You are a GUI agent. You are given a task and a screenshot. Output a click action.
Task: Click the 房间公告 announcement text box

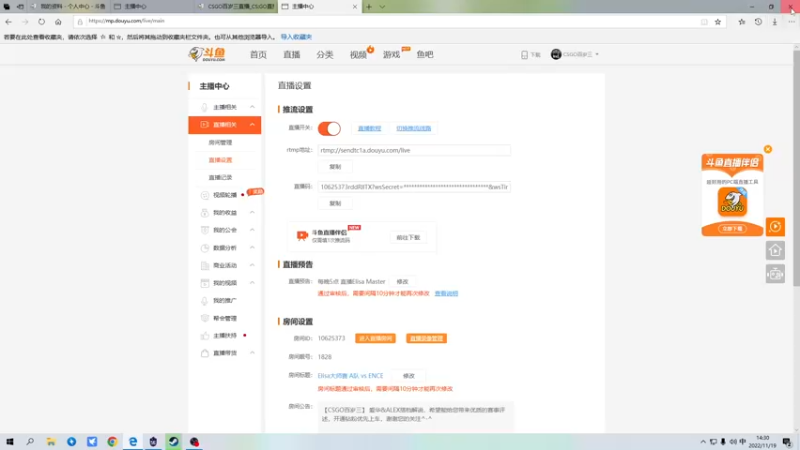pyautogui.click(x=415, y=417)
